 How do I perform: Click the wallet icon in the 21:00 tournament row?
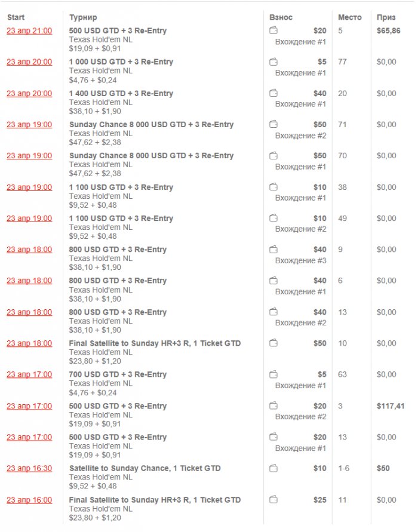(x=273, y=30)
